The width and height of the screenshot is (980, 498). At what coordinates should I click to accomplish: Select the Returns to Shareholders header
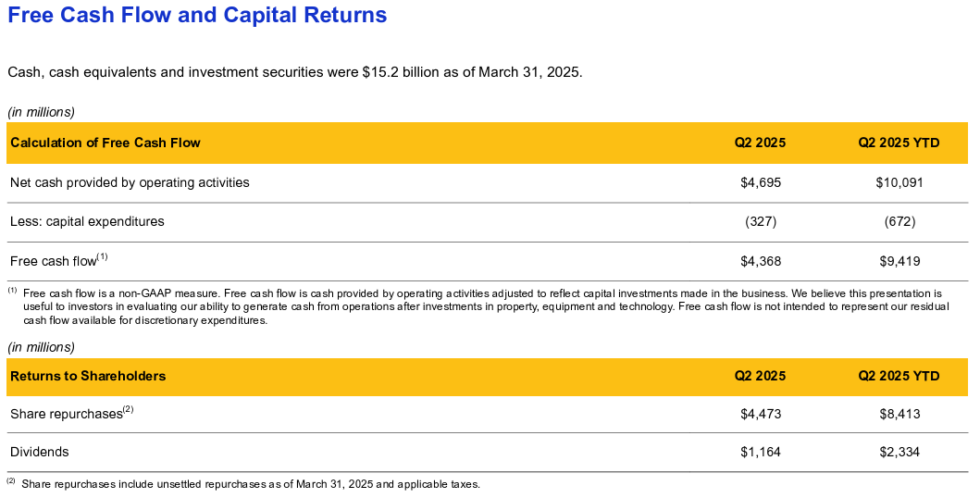[88, 376]
